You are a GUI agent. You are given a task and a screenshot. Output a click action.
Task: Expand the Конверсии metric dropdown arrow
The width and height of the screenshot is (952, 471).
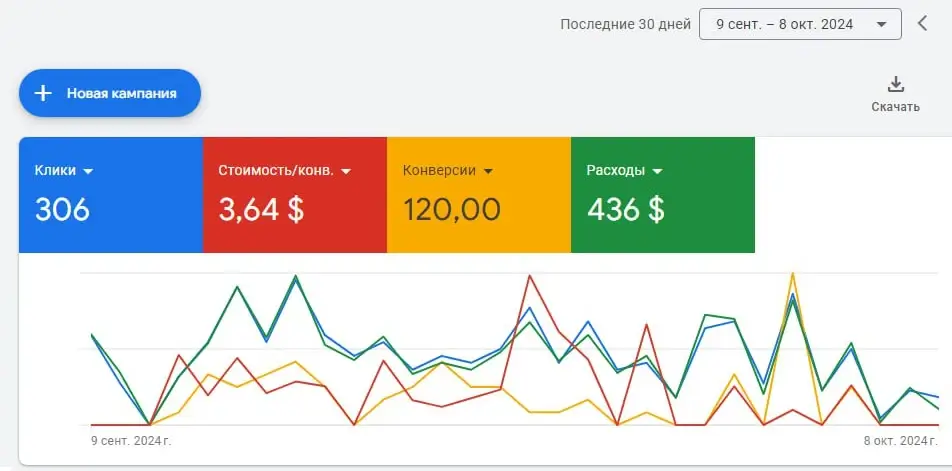pyautogui.click(x=488, y=172)
